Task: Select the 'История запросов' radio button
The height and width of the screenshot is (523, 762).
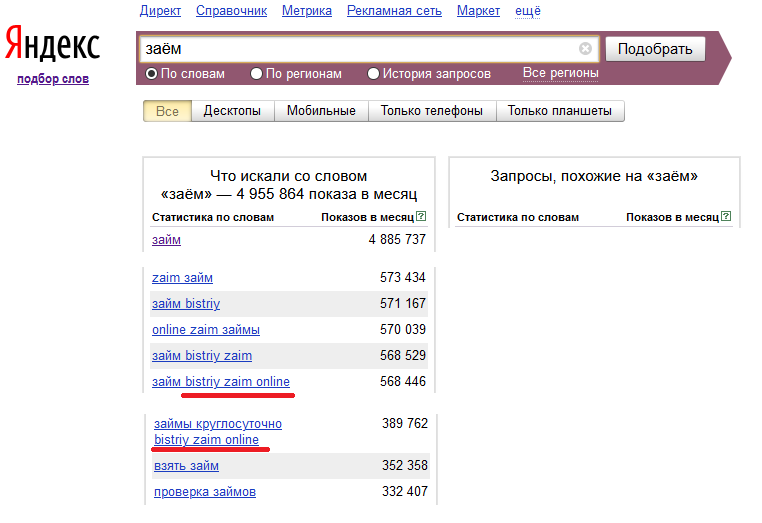Action: tap(373, 73)
